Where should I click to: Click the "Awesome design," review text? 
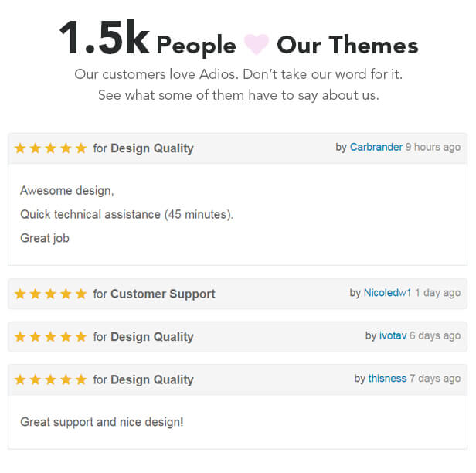[66, 191]
